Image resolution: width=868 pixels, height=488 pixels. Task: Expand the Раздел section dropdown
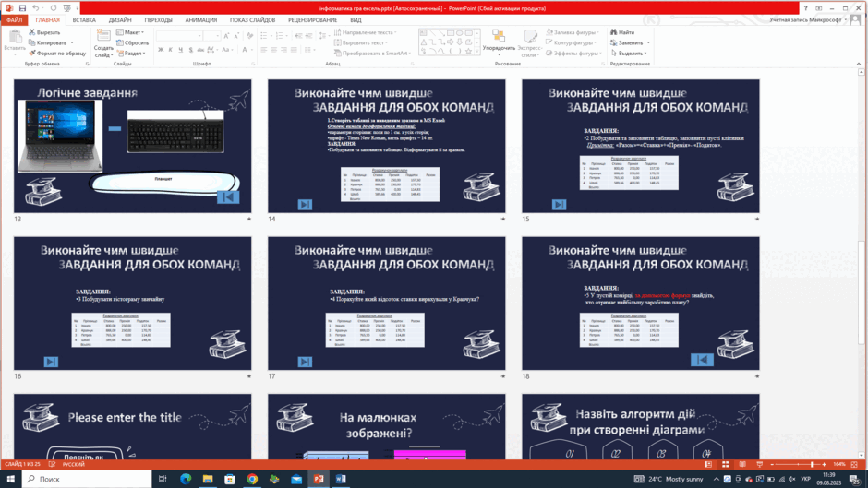tap(131, 54)
